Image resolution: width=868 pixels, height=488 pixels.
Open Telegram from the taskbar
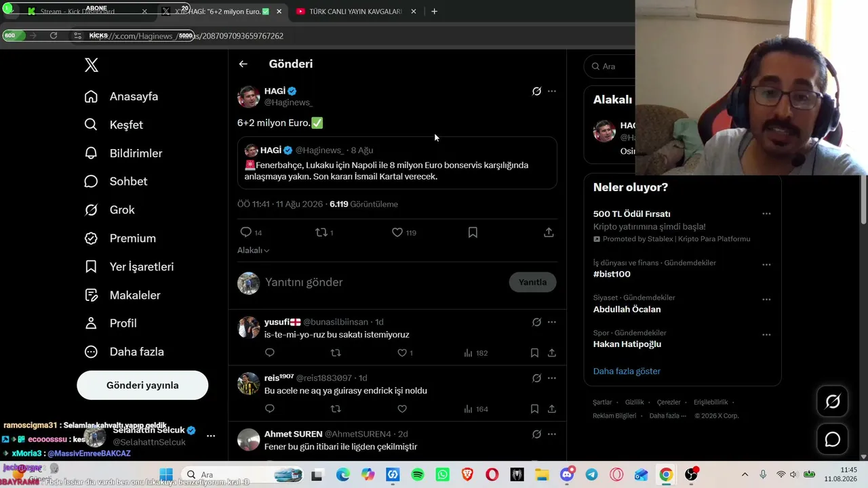coord(592,474)
